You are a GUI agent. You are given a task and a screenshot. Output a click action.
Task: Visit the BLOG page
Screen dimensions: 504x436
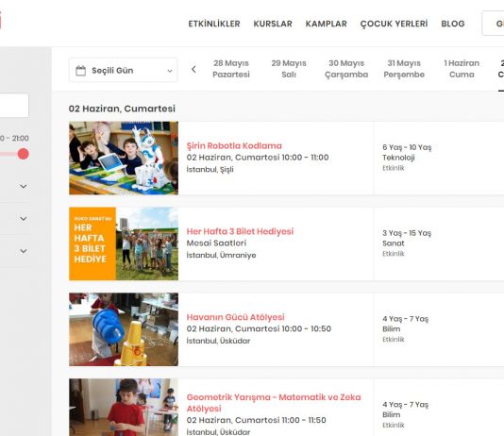(x=453, y=24)
